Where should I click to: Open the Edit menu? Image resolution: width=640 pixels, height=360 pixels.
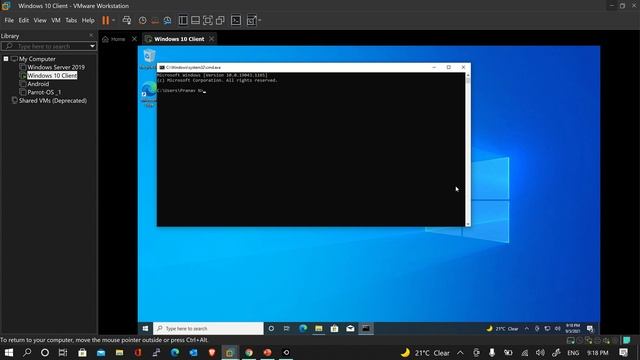point(24,20)
